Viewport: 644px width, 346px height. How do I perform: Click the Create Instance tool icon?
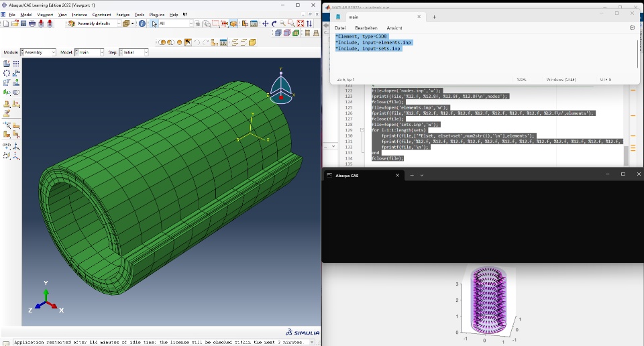pyautogui.click(x=7, y=64)
